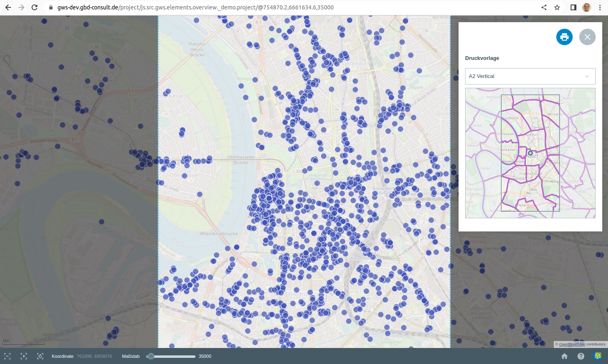Click the zoom in map icon
The height and width of the screenshot is (364, 608).
(x=24, y=356)
